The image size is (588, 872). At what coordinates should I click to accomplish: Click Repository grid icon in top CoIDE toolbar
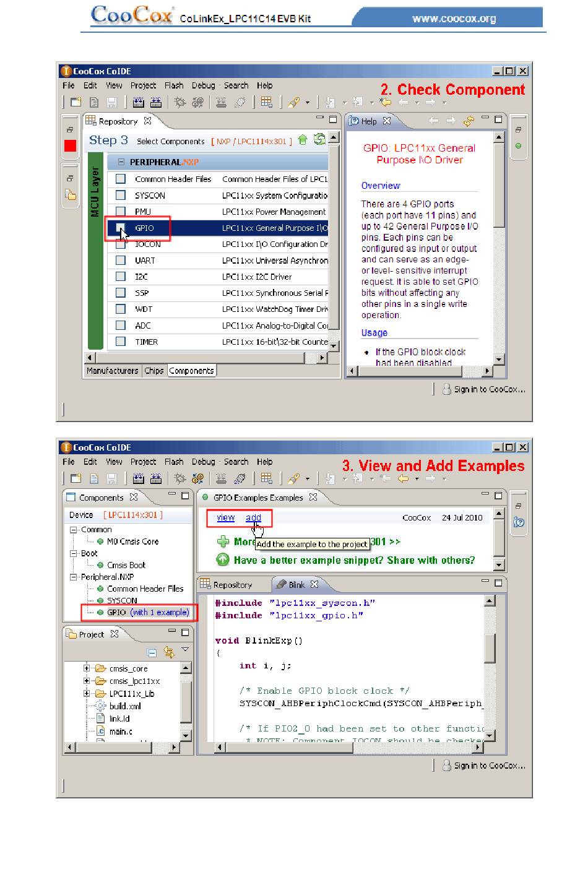coord(267,102)
